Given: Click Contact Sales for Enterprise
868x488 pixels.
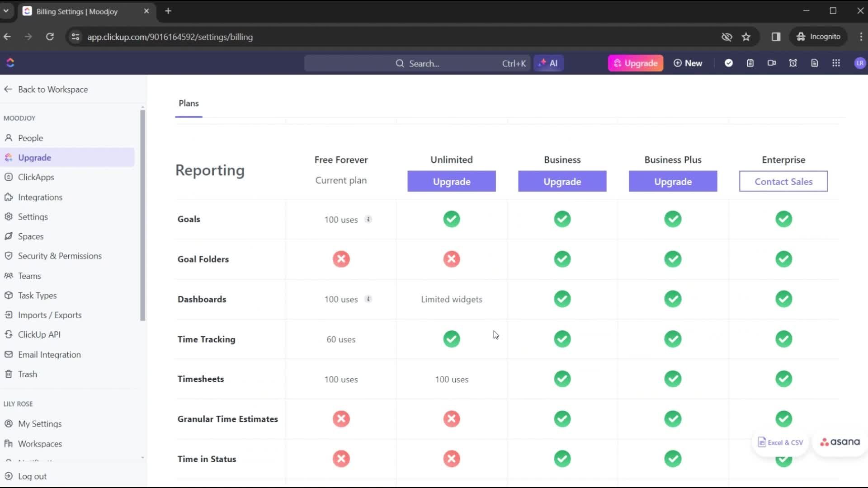Looking at the screenshot, I should (783, 181).
